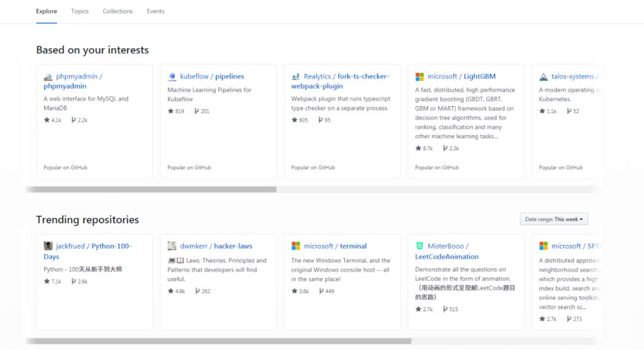Screen dimensions: 644x350
Task: Open the microsoft / LightGBM repository link
Action: click(x=462, y=76)
